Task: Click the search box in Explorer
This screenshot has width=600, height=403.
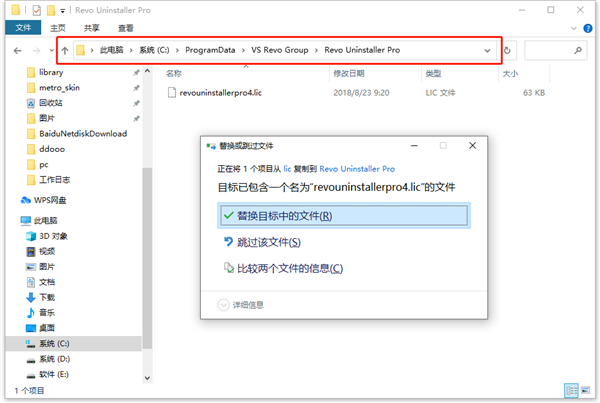Action: point(557,50)
